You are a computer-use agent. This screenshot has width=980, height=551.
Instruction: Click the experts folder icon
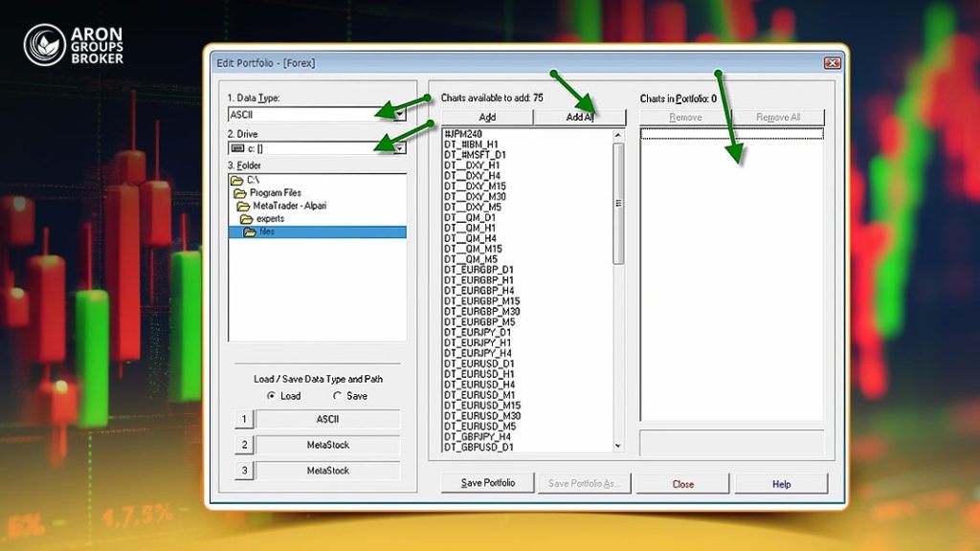[246, 219]
